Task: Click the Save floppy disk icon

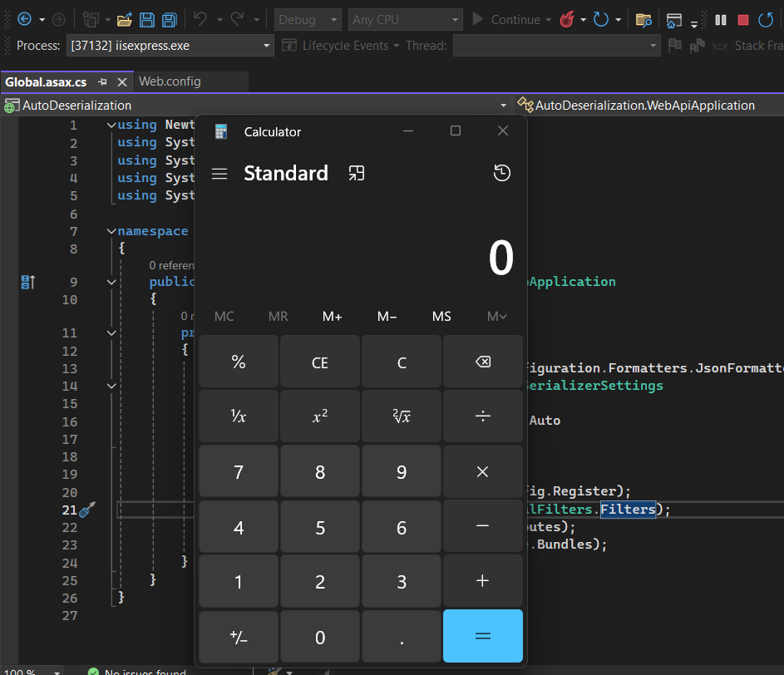Action: 147,20
